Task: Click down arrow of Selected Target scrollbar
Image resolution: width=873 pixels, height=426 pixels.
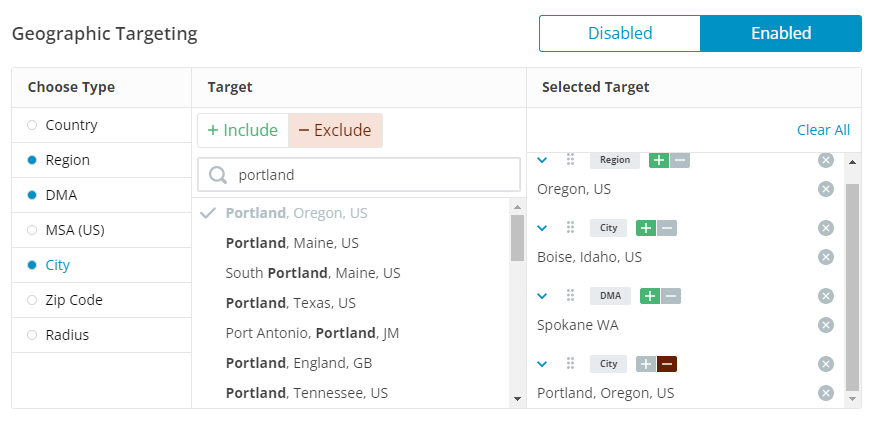Action: (x=852, y=399)
